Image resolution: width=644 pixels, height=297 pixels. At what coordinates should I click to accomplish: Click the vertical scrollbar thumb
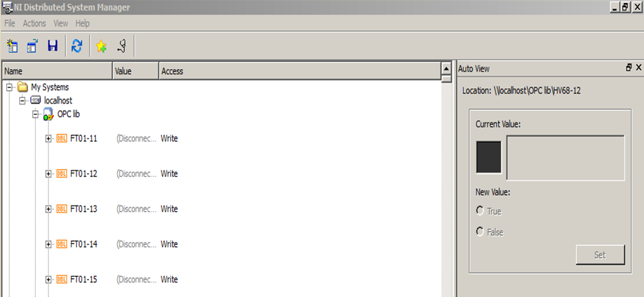(x=446, y=79)
